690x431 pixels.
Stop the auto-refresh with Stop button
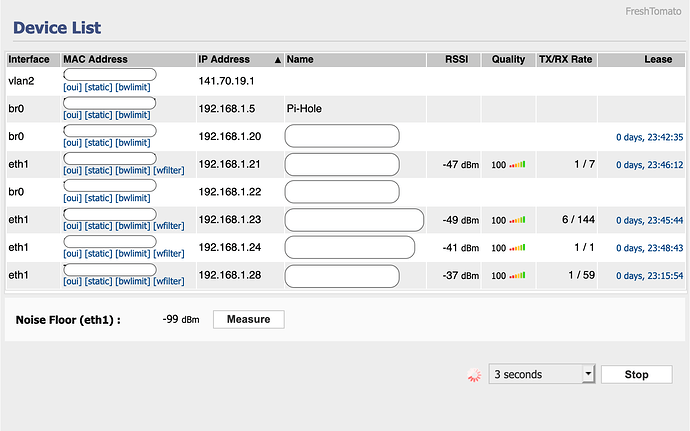(x=637, y=374)
